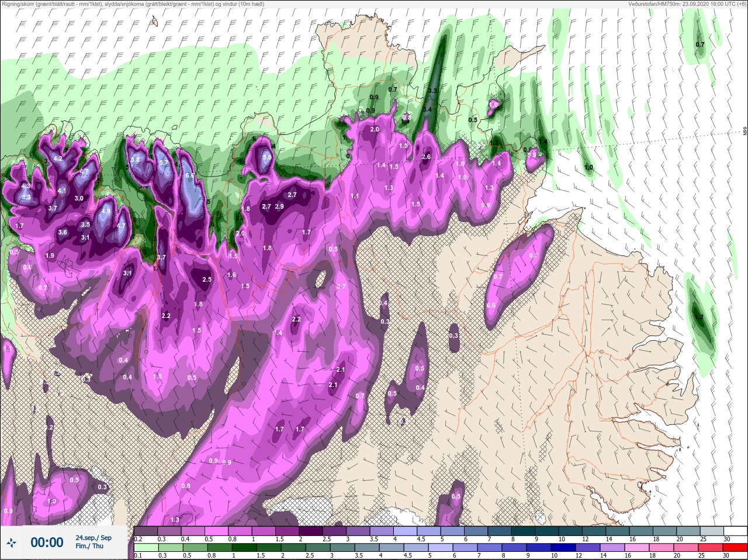Viewport: 748px width, 560px height.
Task: Click the 3.0 precipitation value on the map
Action: [x=79, y=198]
